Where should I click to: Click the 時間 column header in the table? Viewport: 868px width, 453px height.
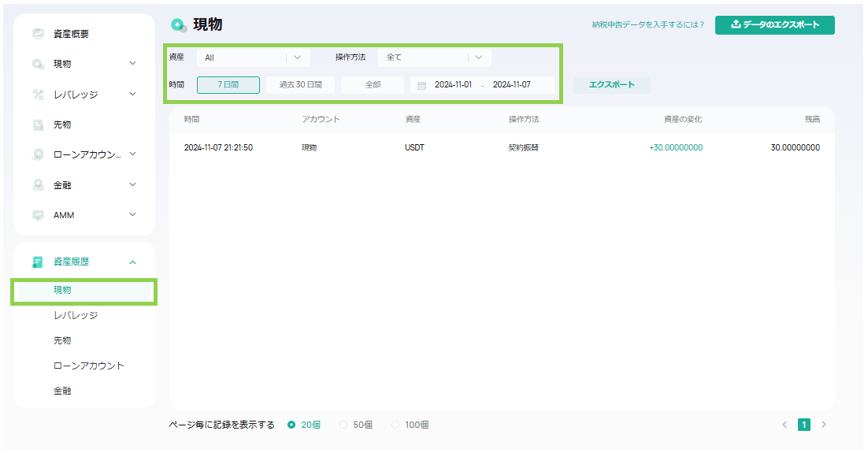click(x=191, y=120)
